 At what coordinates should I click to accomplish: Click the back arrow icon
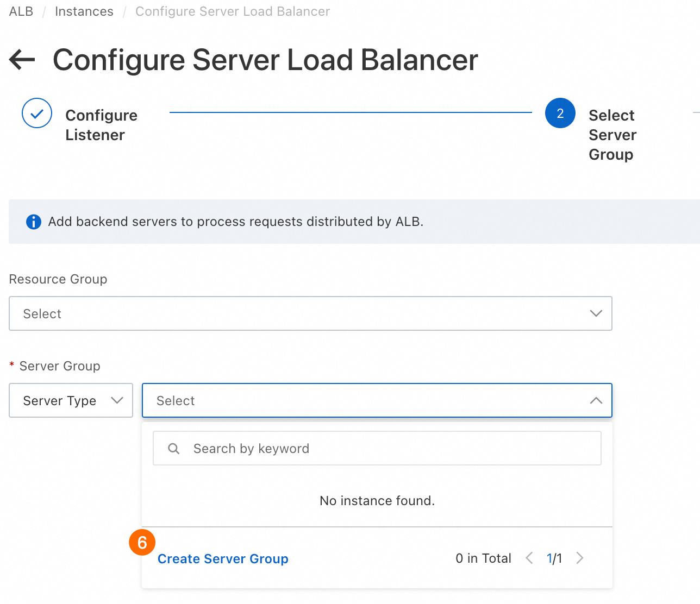tap(22, 60)
